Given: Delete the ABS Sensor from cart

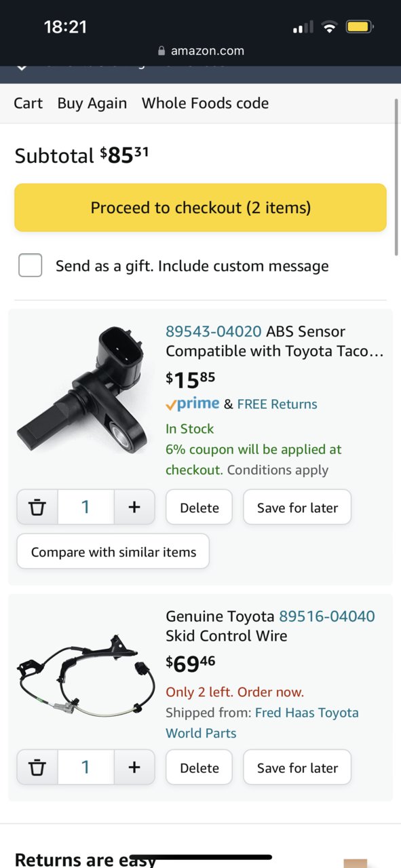Looking at the screenshot, I should coord(199,508).
